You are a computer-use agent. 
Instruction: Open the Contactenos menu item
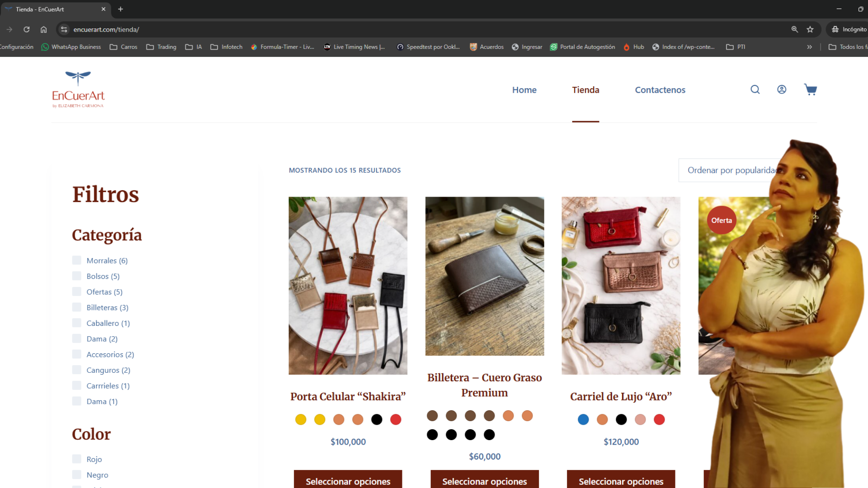click(x=660, y=90)
